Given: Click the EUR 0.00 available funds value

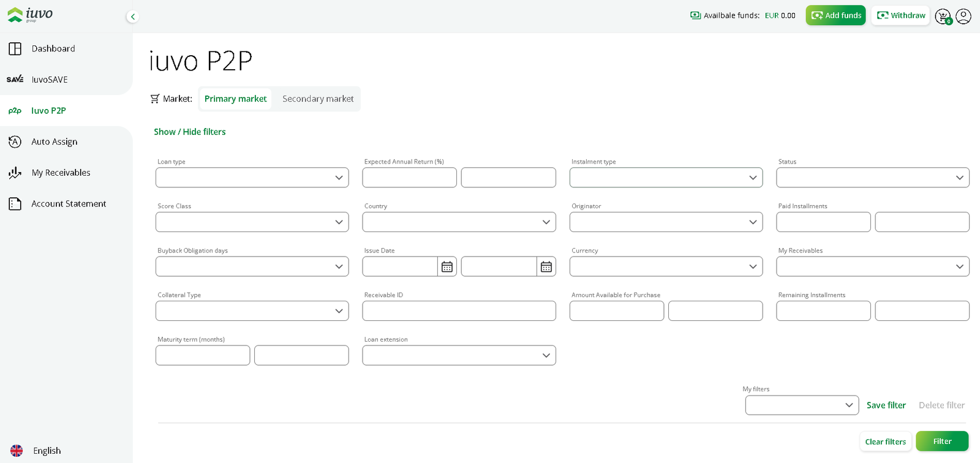Looking at the screenshot, I should click(x=780, y=15).
